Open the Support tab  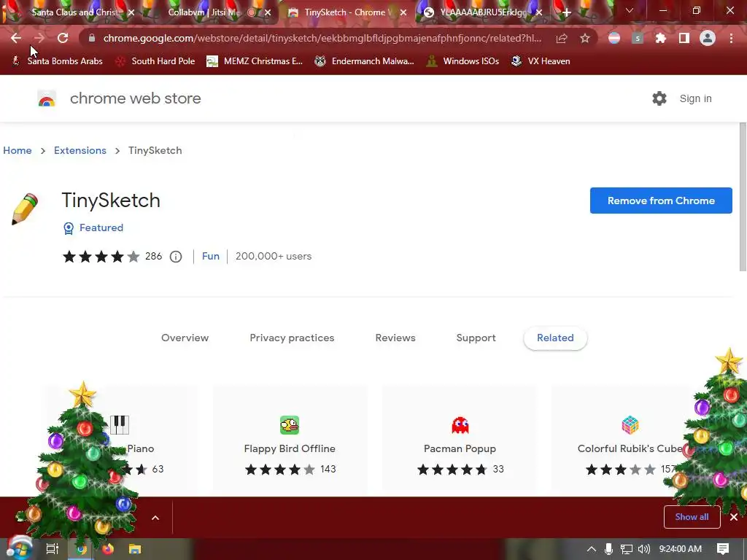[x=476, y=338]
